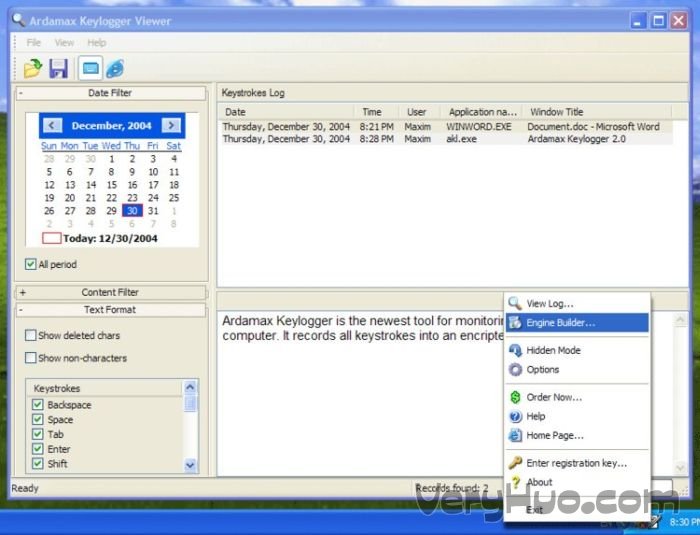Viewport: 700px width, 535px height.
Task: Choose Enter registration key menu item
Action: tap(577, 463)
